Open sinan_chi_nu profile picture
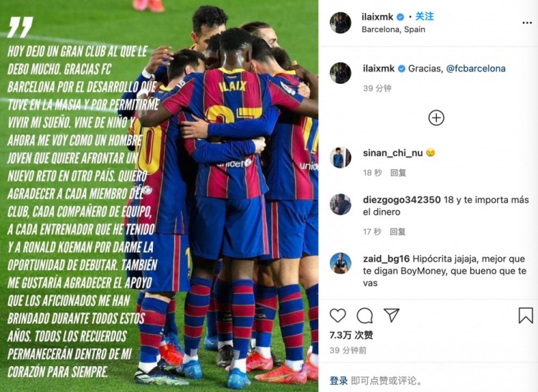The width and height of the screenshot is (538, 392). [340, 158]
